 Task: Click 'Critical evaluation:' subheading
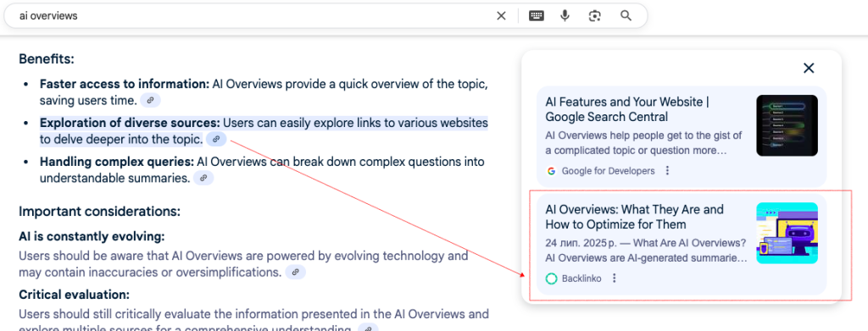tap(75, 294)
